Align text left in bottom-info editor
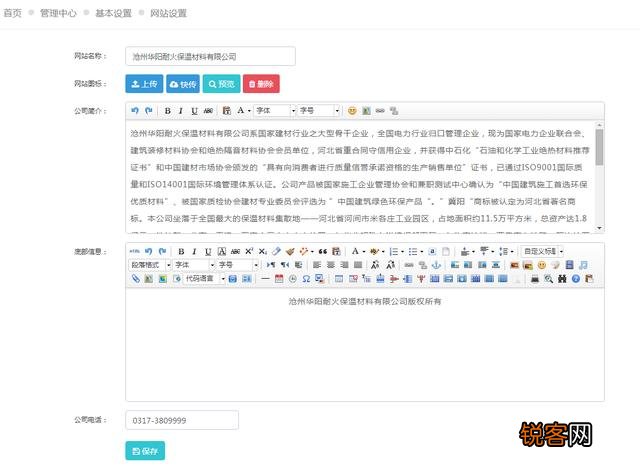Viewport: 640px width, 466px height. (317, 265)
